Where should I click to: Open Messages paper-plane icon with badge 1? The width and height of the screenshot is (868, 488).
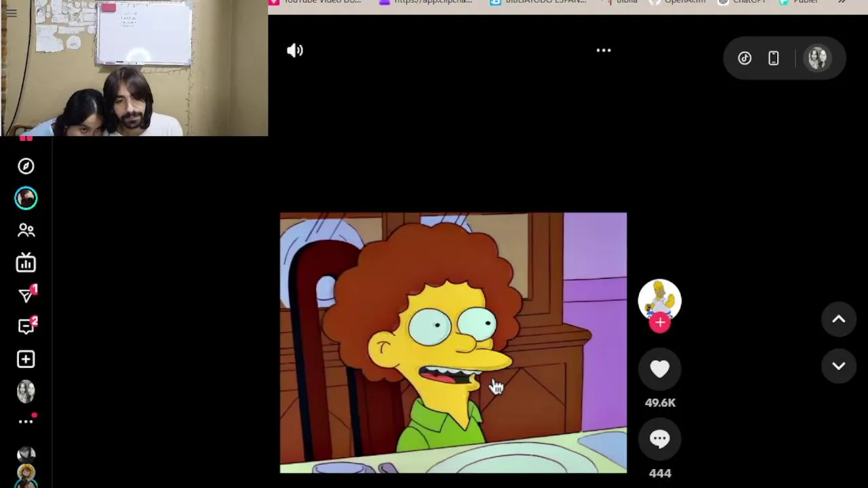[x=26, y=295]
